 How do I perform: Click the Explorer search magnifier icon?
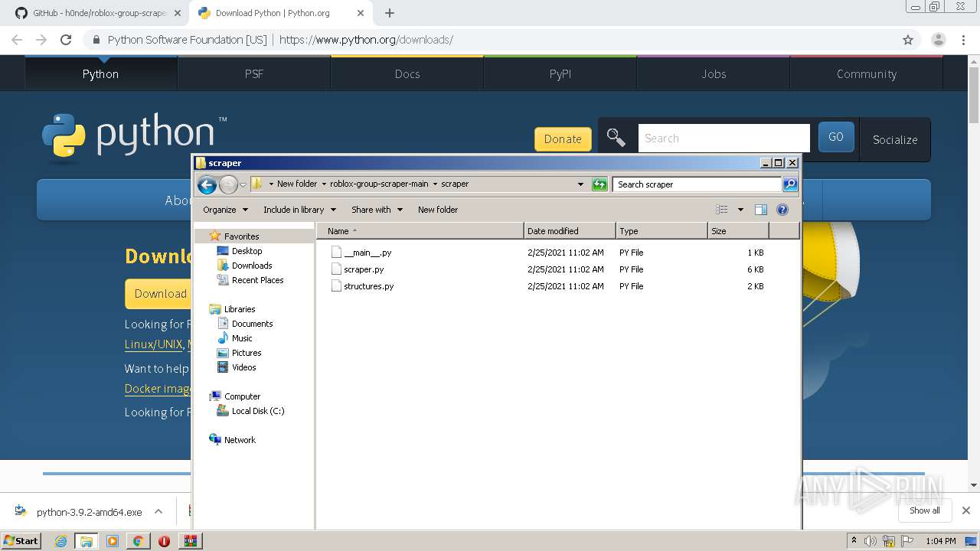(x=790, y=184)
